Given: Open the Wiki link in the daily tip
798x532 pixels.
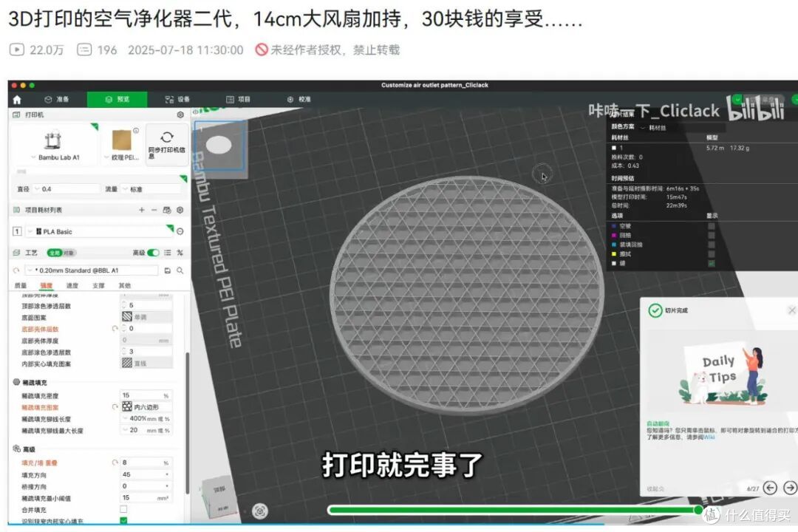Looking at the screenshot, I should 709,437.
